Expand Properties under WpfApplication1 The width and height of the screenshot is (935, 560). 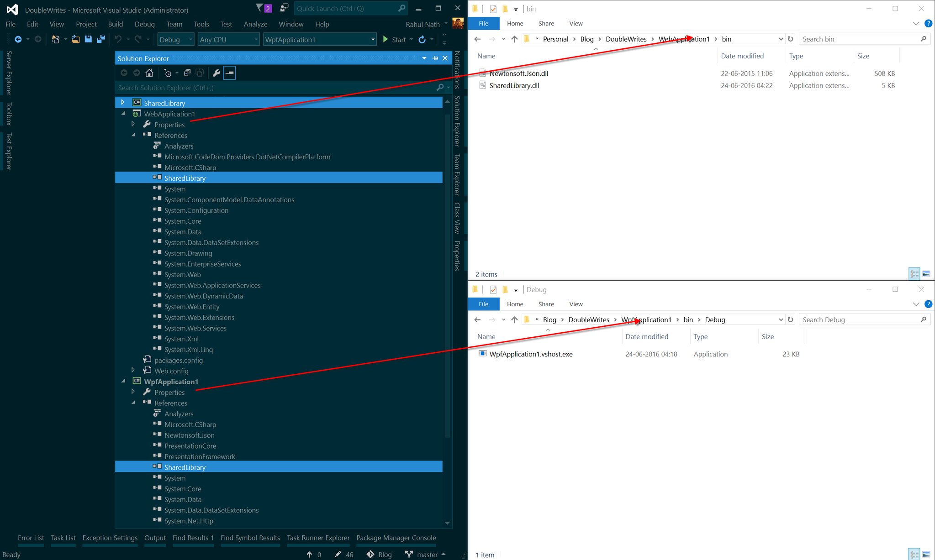point(133,392)
